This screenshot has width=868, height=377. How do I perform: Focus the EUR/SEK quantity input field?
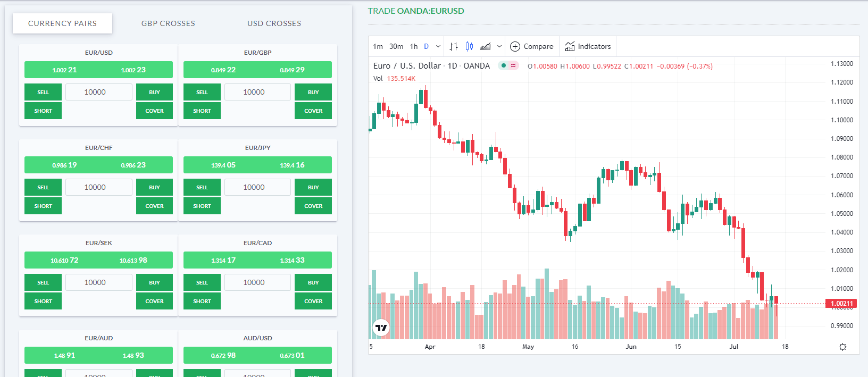tap(99, 282)
